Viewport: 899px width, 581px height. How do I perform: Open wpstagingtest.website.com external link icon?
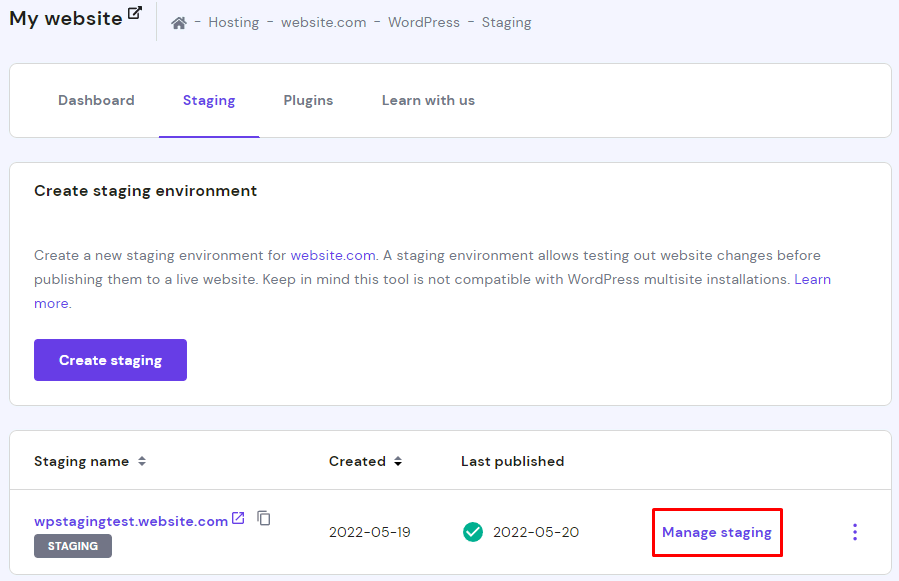(238, 518)
